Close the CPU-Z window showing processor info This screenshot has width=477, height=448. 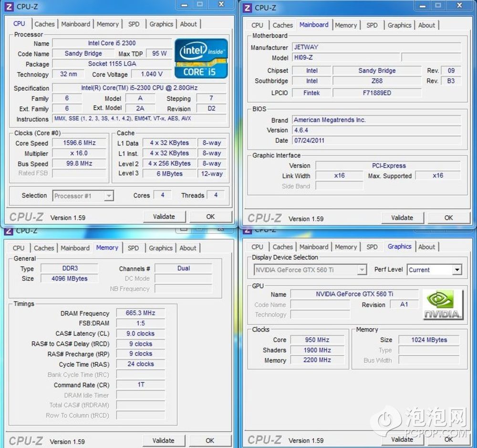pyautogui.click(x=221, y=4)
